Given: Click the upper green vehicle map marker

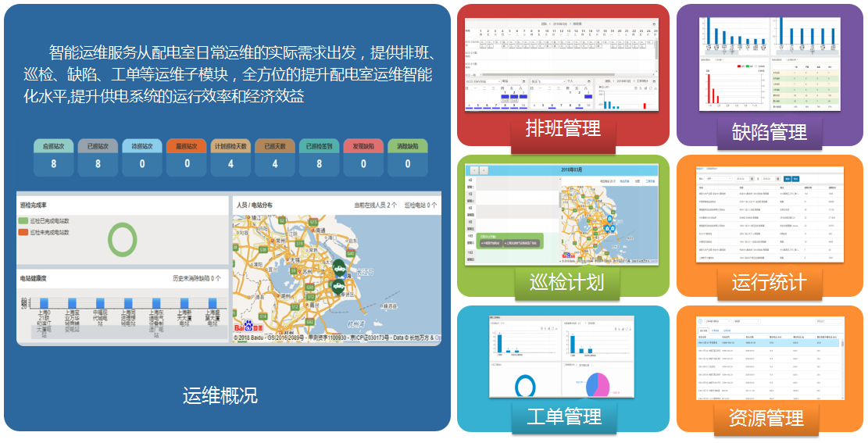Looking at the screenshot, I should (x=341, y=267).
